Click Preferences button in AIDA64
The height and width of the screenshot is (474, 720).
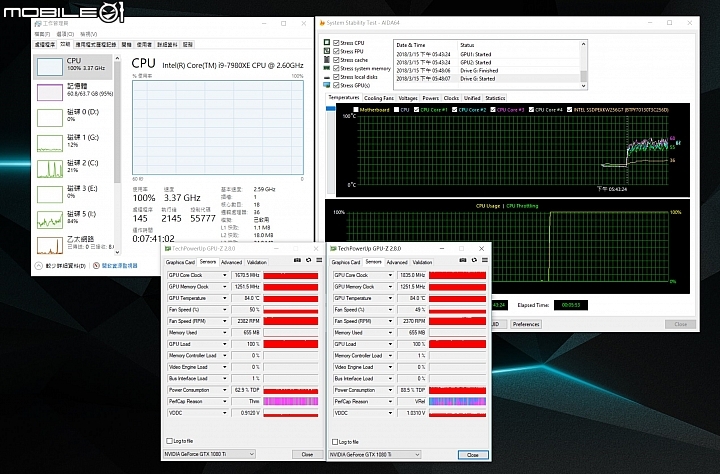[526, 324]
